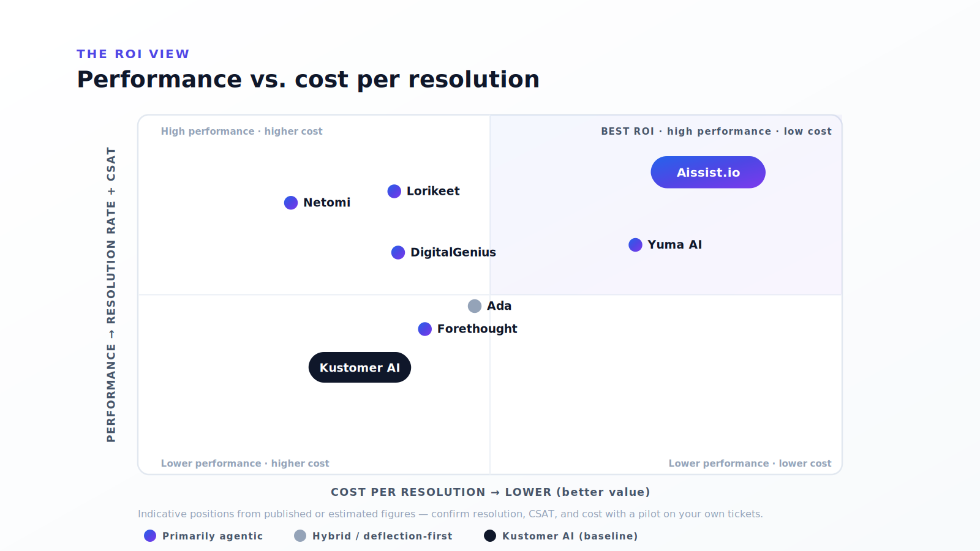Click the Primarily agentic legend swatch
Screen dimensions: 980x551
pos(150,536)
